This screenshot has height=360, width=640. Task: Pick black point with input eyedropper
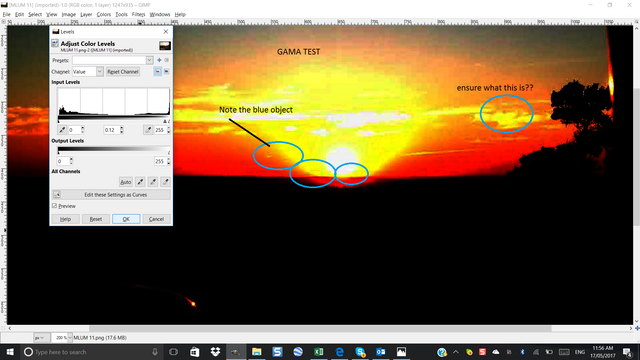tap(62, 130)
